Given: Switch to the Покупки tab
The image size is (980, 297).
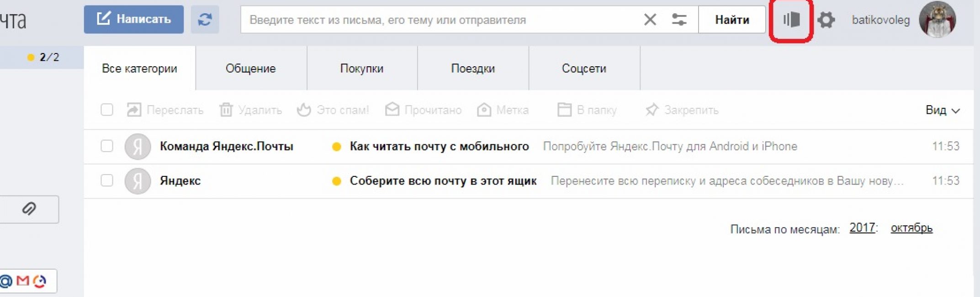Looking at the screenshot, I should (362, 69).
